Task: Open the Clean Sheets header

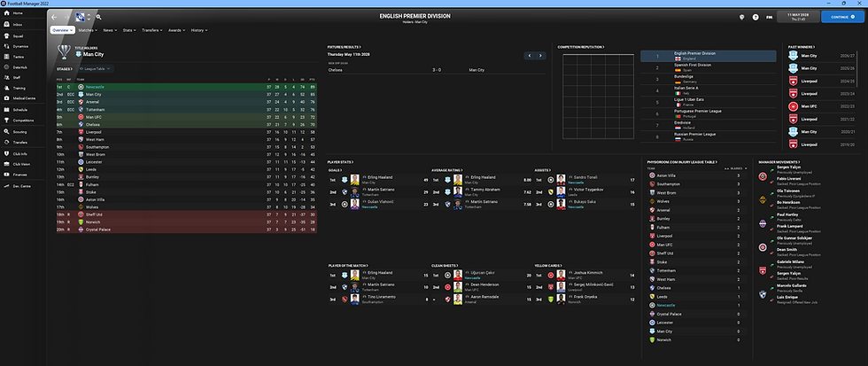Action: pos(444,266)
